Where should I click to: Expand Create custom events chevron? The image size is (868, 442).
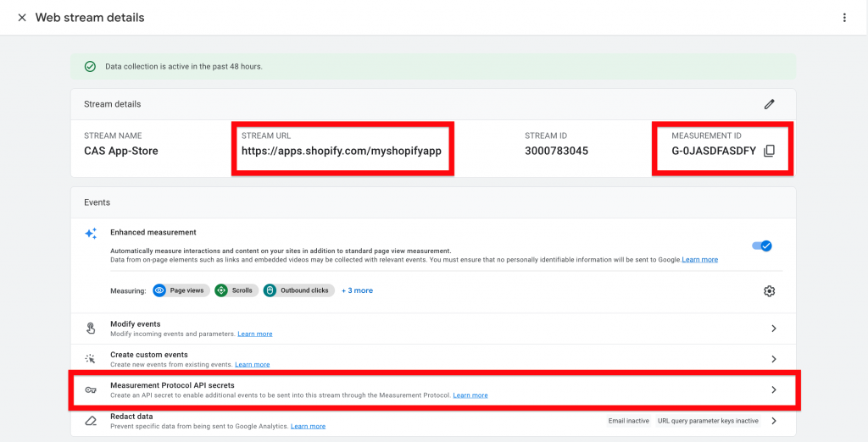tap(774, 359)
